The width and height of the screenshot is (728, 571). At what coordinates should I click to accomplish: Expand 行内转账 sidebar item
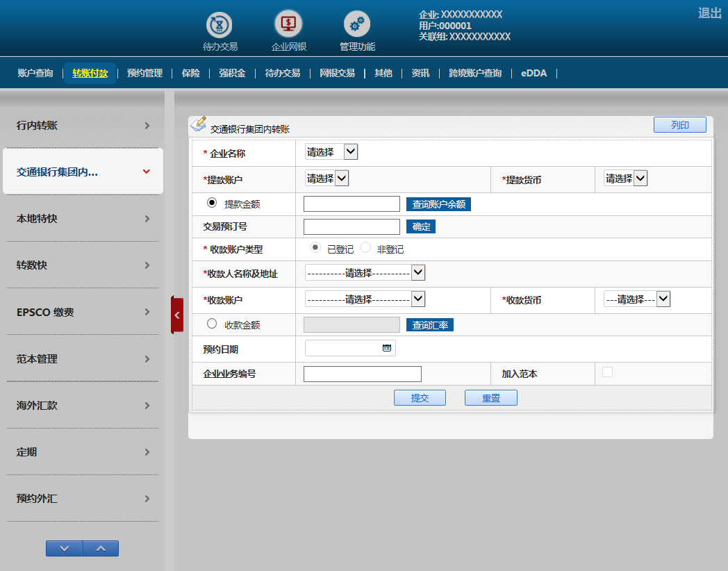[83, 125]
